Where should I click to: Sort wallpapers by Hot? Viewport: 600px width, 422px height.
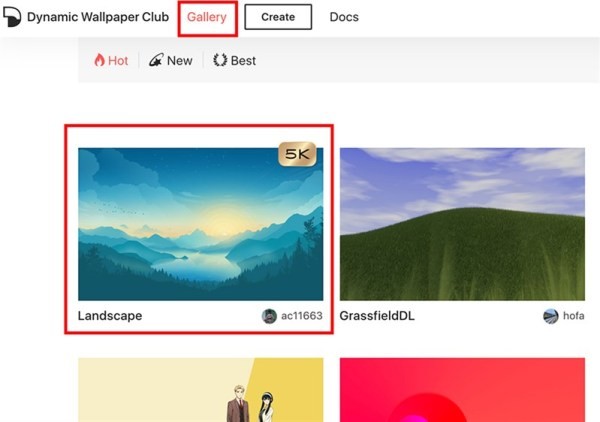coord(111,60)
